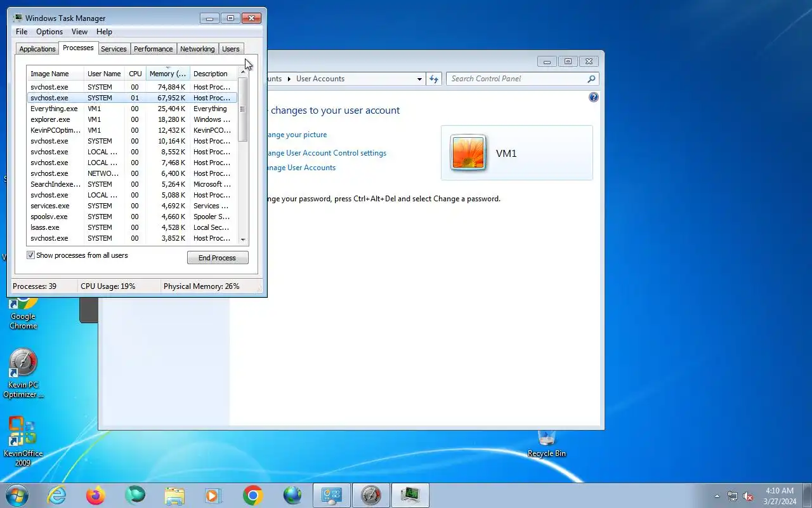Select the explorer.exe process row
The width and height of the screenshot is (812, 508).
132,119
